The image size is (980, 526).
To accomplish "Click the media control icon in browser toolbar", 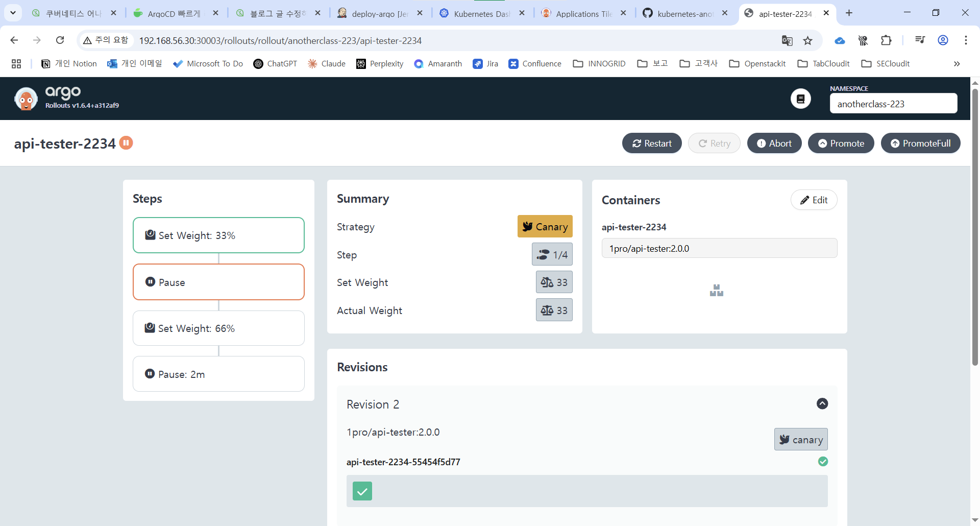I will (x=920, y=40).
